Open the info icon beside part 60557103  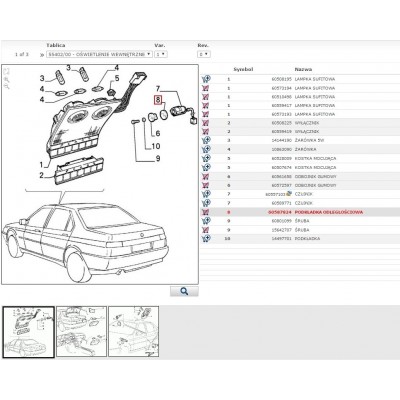(x=289, y=193)
